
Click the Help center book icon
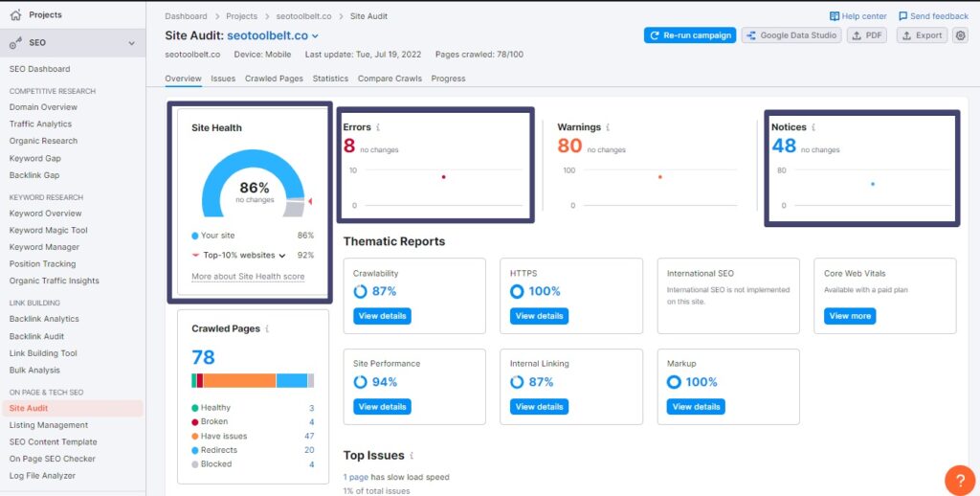tap(834, 16)
